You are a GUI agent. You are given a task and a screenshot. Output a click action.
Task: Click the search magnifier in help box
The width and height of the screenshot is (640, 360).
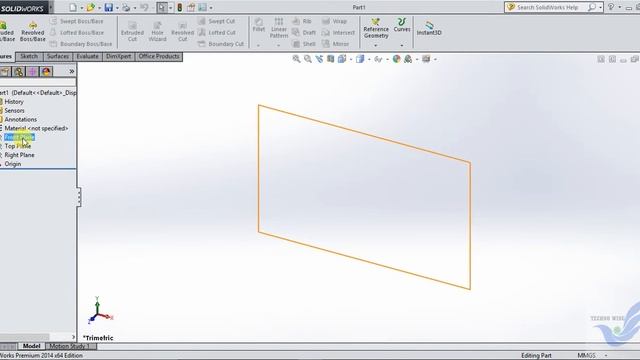pyautogui.click(x=592, y=7)
